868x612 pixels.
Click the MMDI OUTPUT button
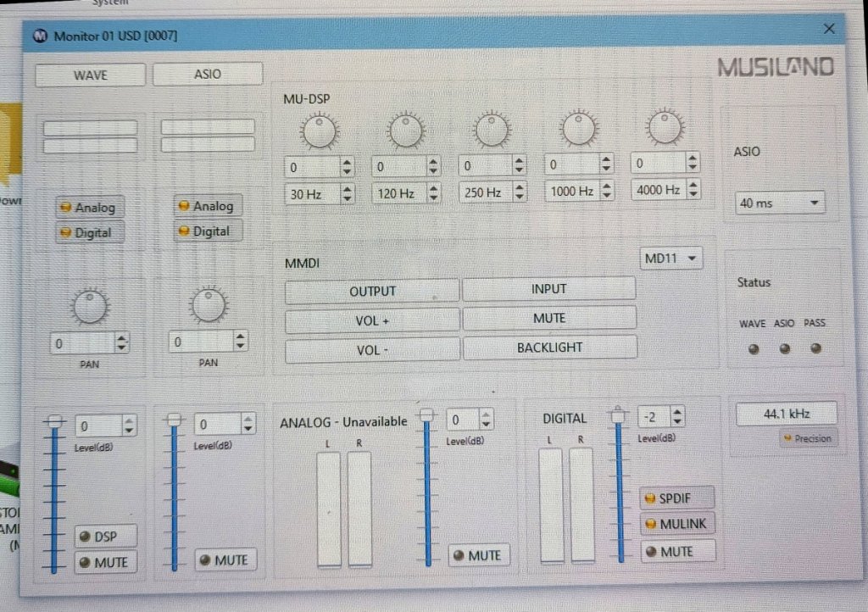[x=372, y=292]
